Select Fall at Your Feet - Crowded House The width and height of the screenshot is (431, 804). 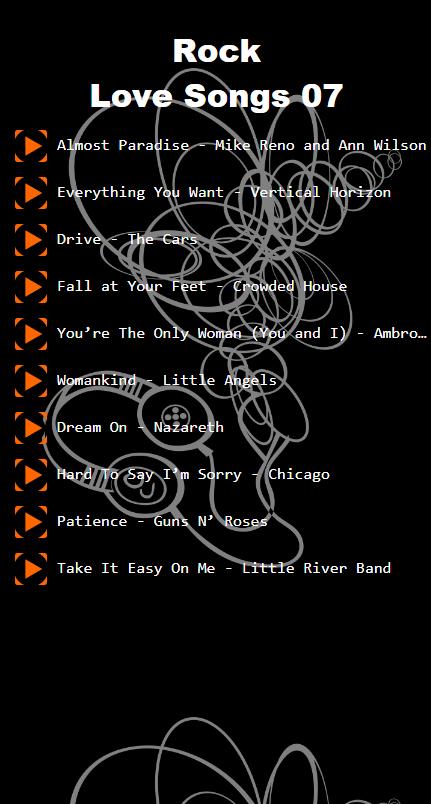pyautogui.click(x=201, y=286)
